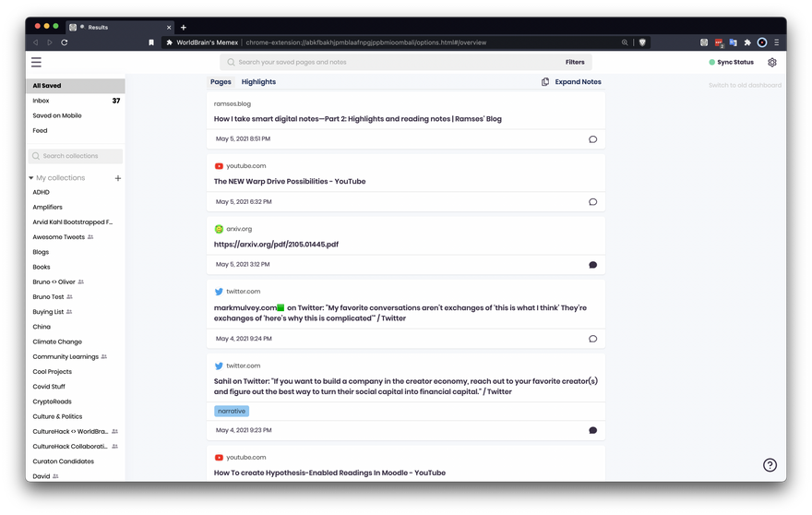Click the Sync Status indicator
Image resolution: width=812 pixels, height=515 pixels.
pos(731,62)
